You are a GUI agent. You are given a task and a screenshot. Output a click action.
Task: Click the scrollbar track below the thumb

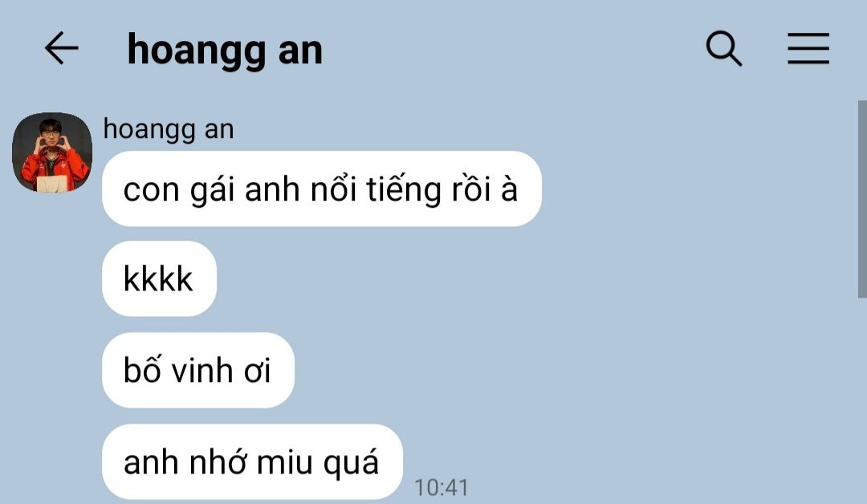point(862,400)
